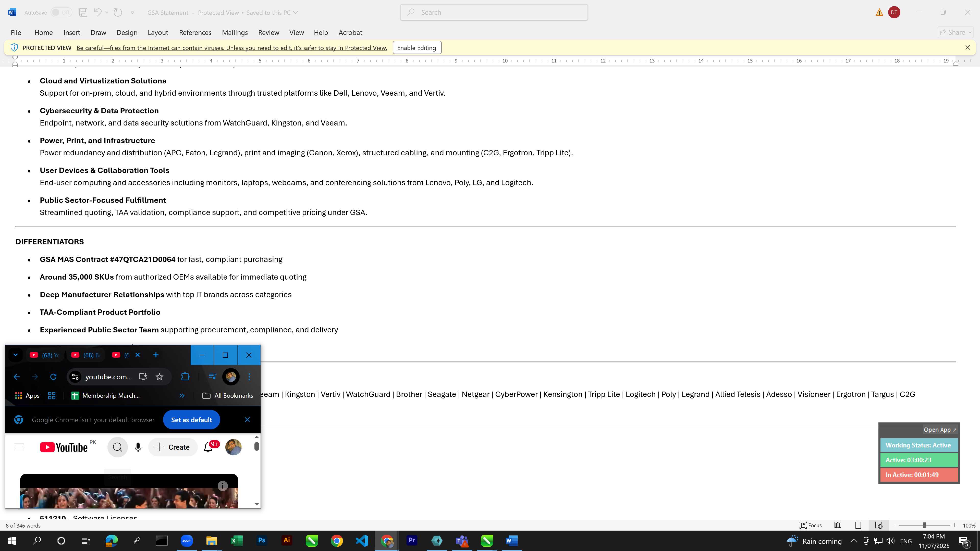This screenshot has width=980, height=551.
Task: Click Chrome media control icon
Action: (x=212, y=377)
